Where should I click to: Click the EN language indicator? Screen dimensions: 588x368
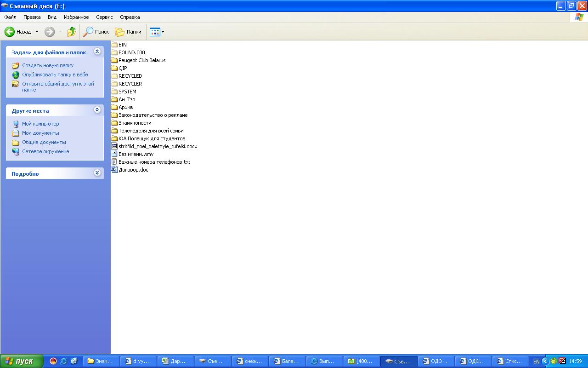(536, 362)
